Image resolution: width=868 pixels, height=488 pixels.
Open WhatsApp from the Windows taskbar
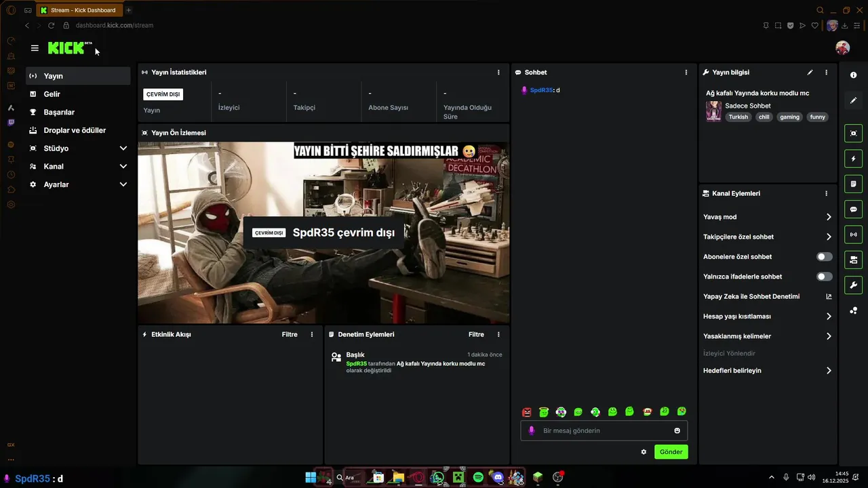click(438, 477)
